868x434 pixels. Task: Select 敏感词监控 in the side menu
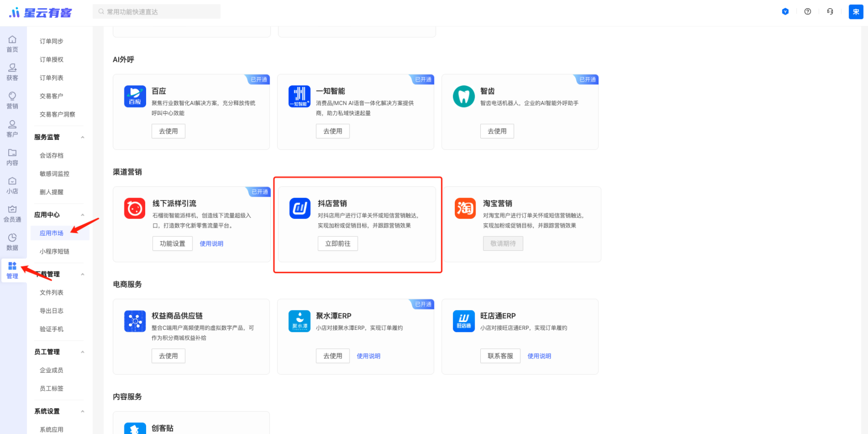tap(54, 174)
